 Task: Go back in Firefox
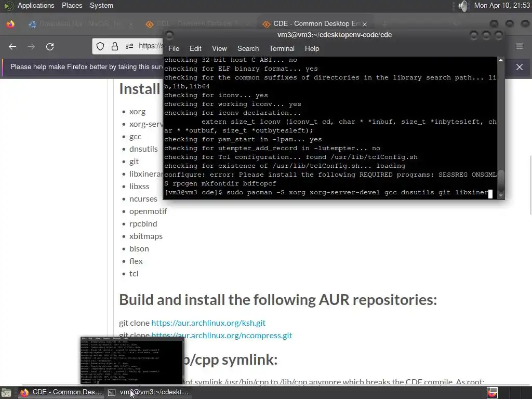point(12,46)
